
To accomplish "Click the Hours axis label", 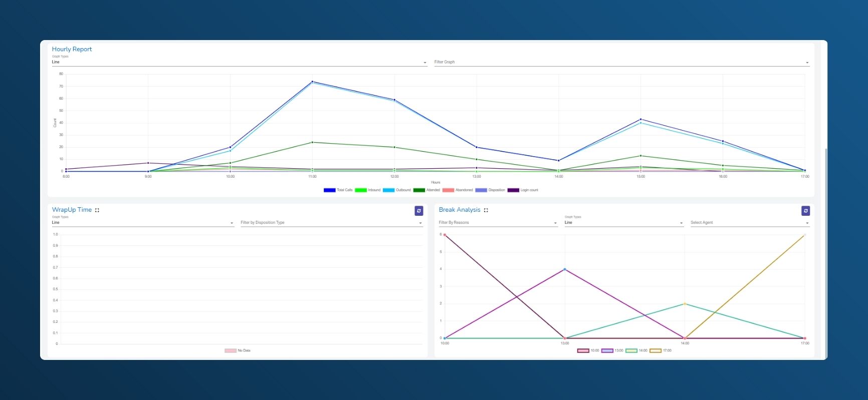I will pyautogui.click(x=436, y=182).
